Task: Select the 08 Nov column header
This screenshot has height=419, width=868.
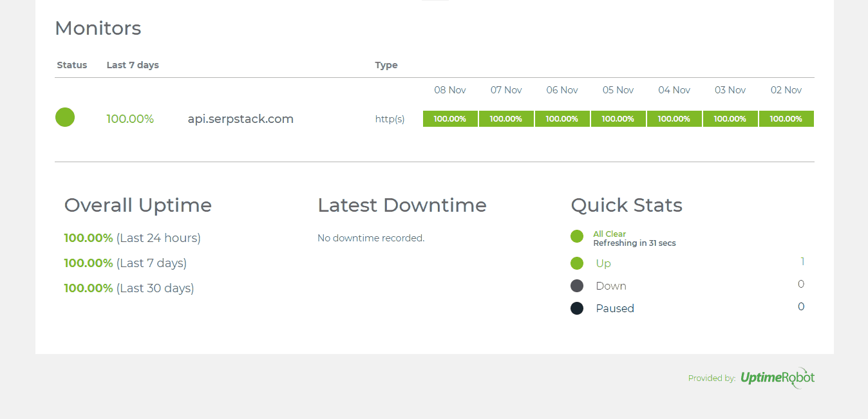Action: click(x=449, y=89)
